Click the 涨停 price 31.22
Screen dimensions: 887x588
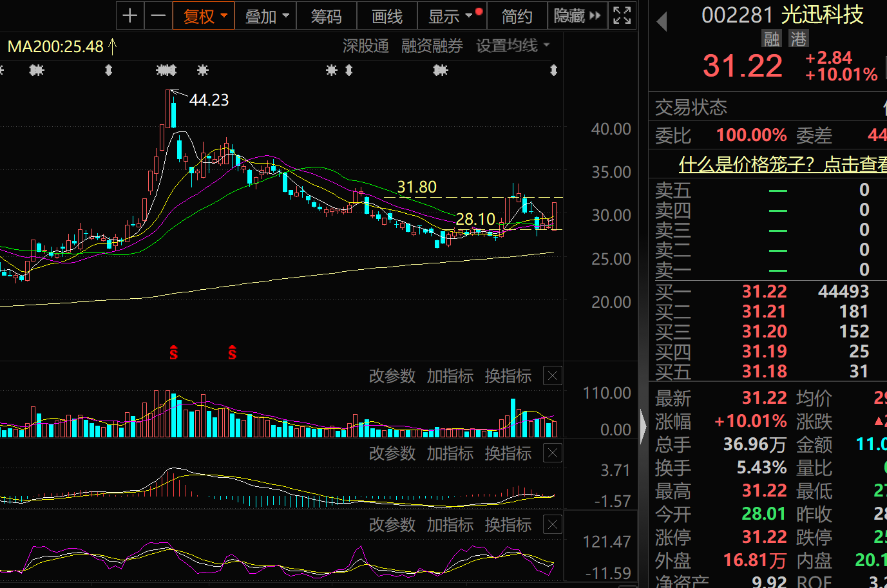click(765, 537)
